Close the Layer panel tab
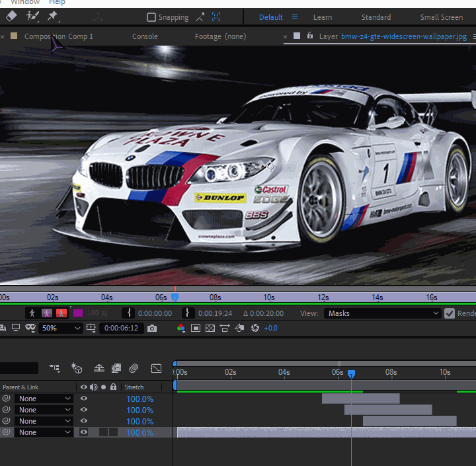This screenshot has height=466, width=476. click(285, 37)
